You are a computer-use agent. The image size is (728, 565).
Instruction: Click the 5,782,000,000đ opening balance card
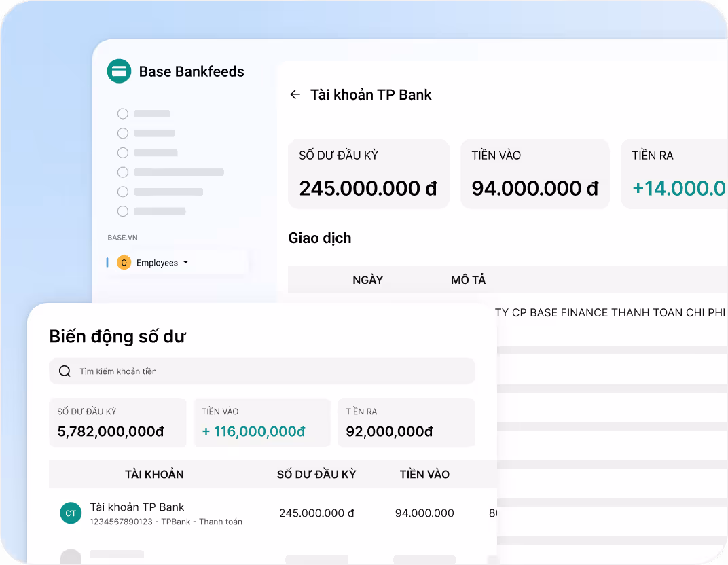click(118, 422)
